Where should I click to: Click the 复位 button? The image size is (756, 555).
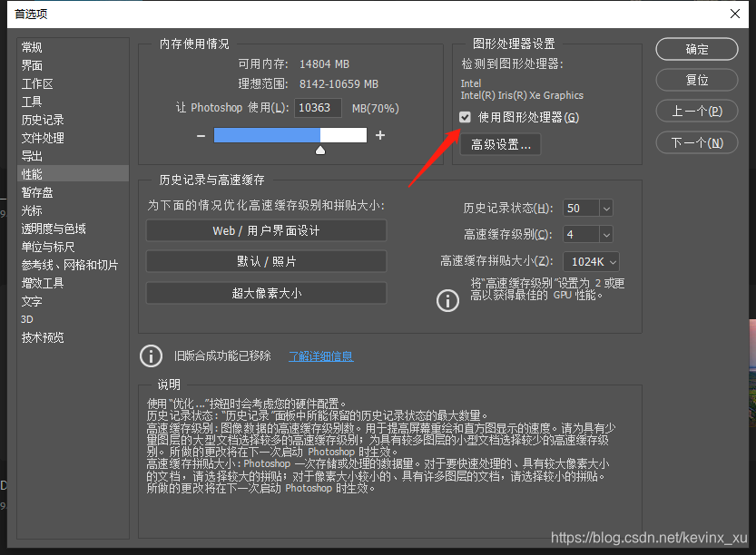pos(697,80)
